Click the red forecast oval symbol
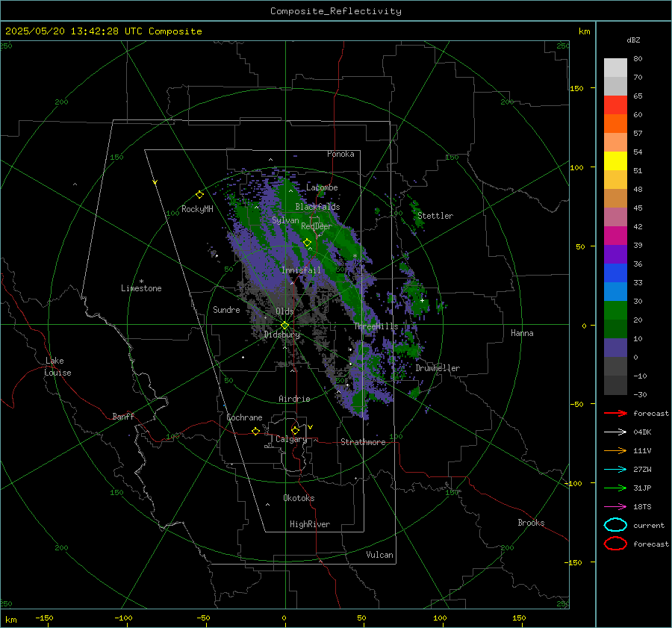The width and height of the screenshot is (672, 628). (615, 544)
